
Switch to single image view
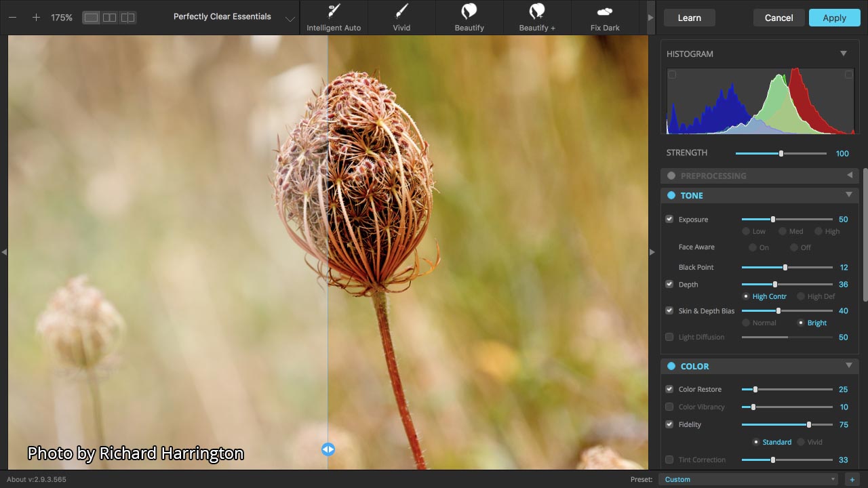point(91,18)
